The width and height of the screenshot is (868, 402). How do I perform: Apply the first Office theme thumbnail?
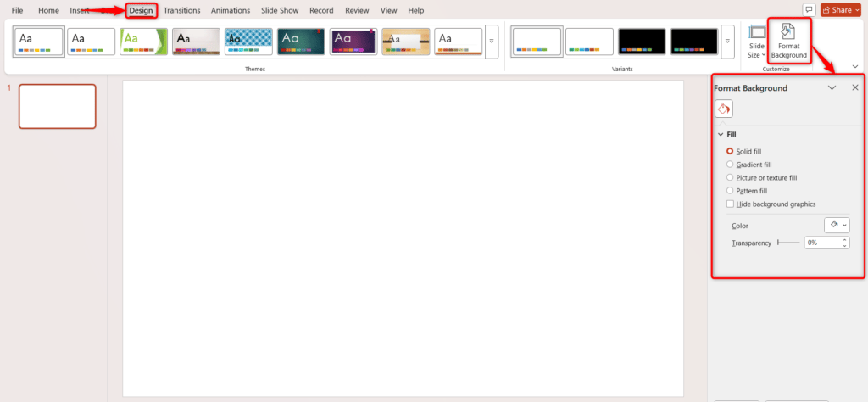39,42
